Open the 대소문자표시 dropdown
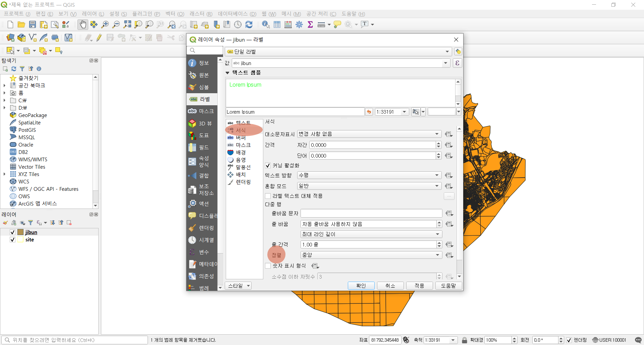This screenshot has height=345, width=644. [x=369, y=134]
